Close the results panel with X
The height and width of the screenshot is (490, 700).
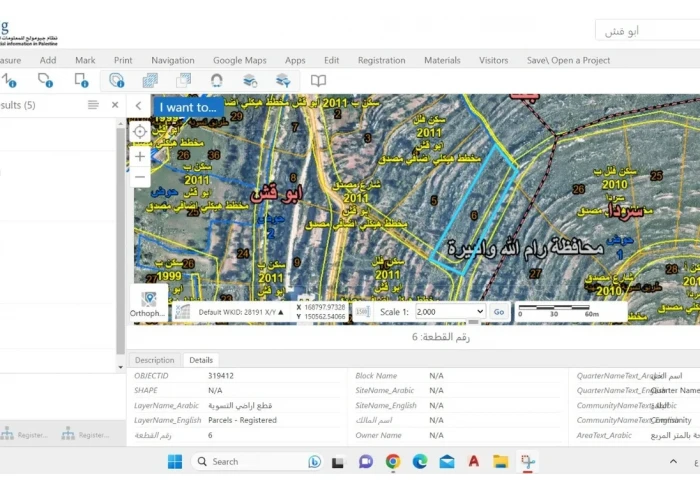pos(115,105)
